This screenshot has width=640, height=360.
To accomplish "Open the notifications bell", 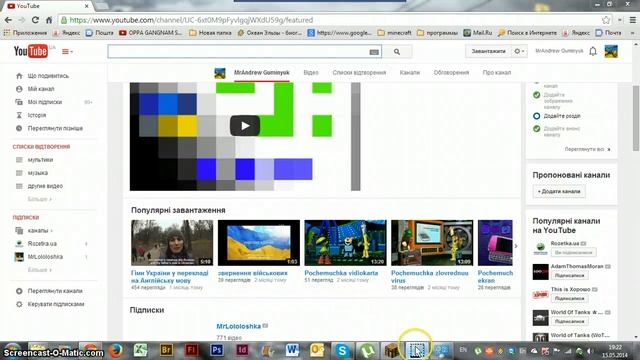I will click(593, 51).
